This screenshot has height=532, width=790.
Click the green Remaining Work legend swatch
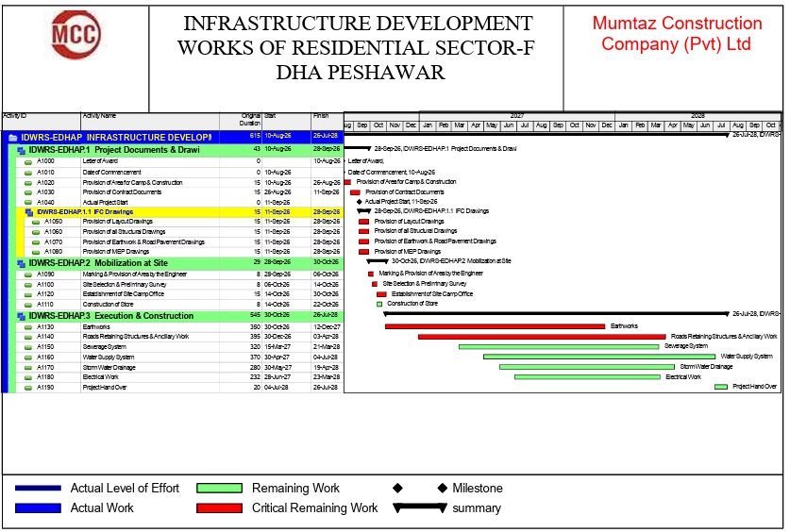(x=219, y=489)
